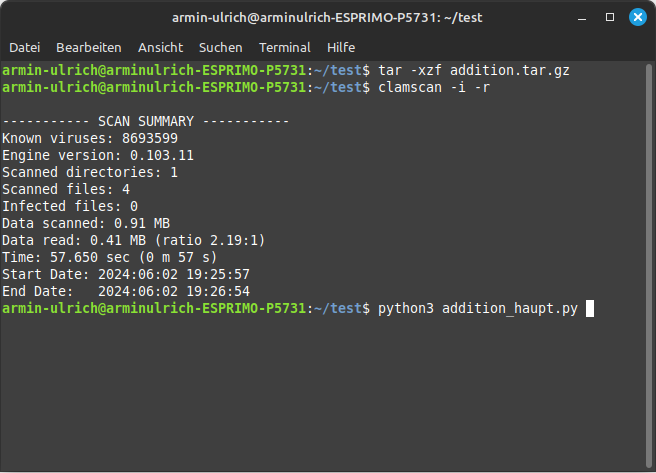656x473 pixels.
Task: Close the terminal with blue X button
Action: tap(638, 17)
